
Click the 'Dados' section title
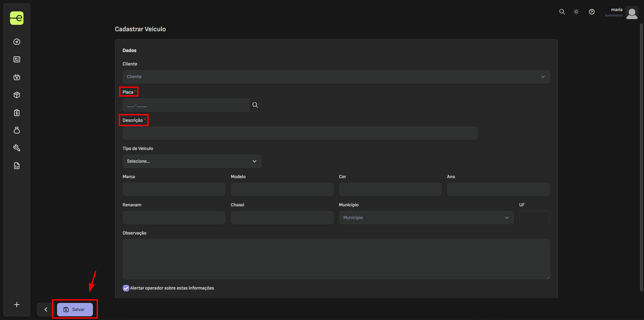coord(129,50)
